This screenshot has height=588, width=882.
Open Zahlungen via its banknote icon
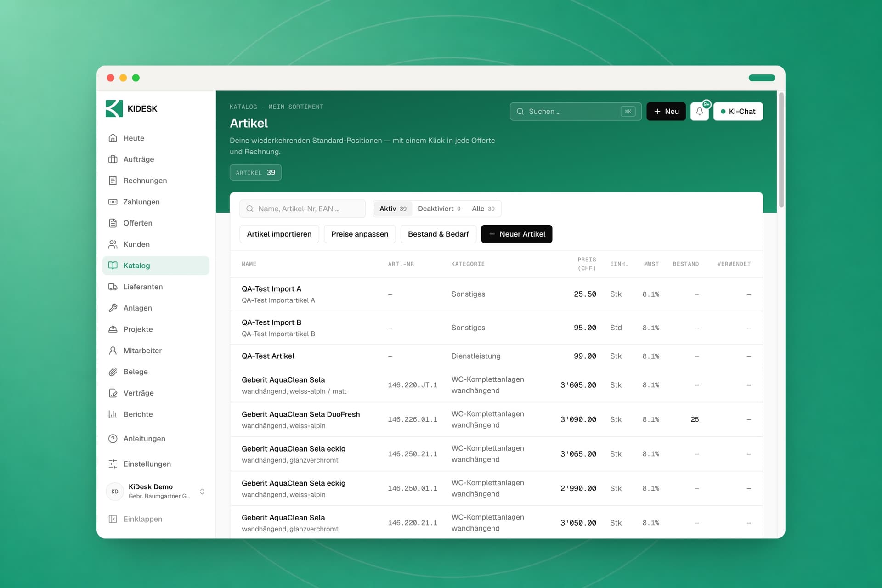point(113,202)
